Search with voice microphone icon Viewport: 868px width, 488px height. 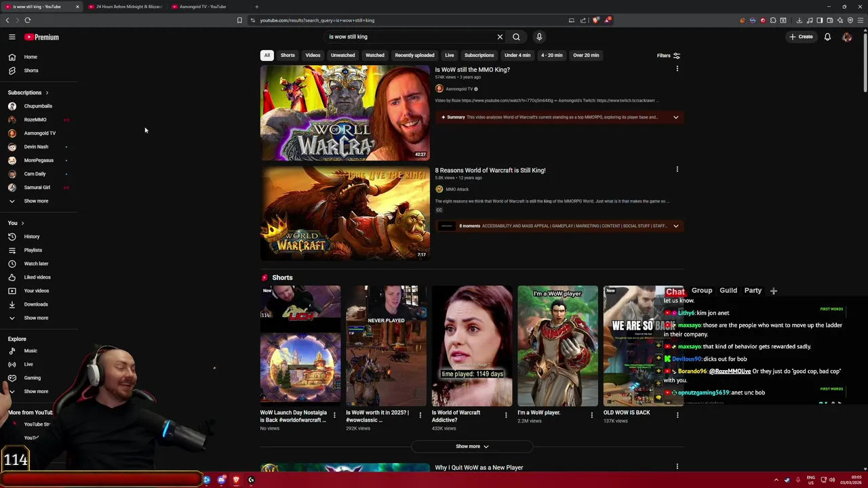tap(539, 37)
